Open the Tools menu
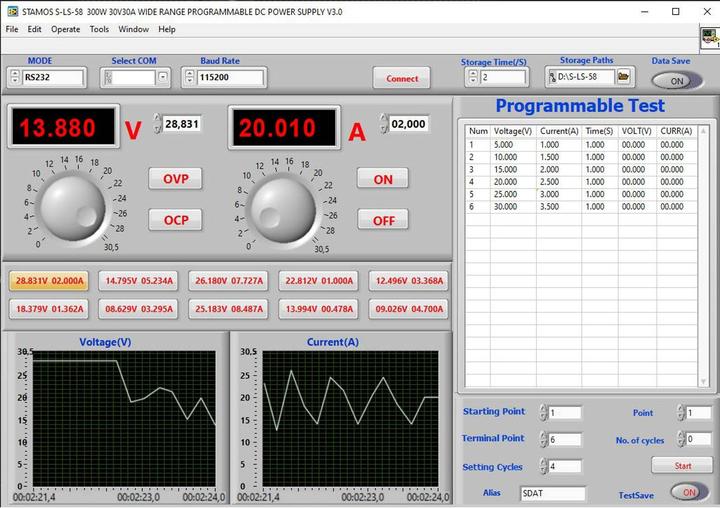The image size is (720, 508). point(99,29)
